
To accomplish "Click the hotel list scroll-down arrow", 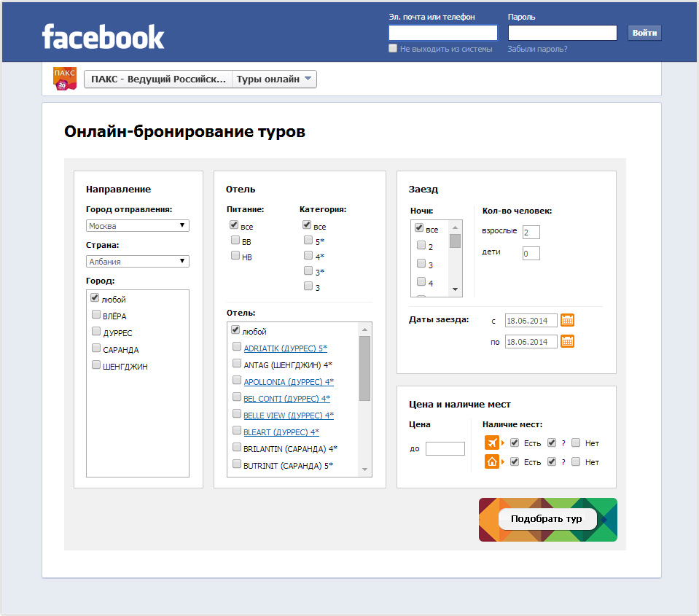I will [364, 469].
